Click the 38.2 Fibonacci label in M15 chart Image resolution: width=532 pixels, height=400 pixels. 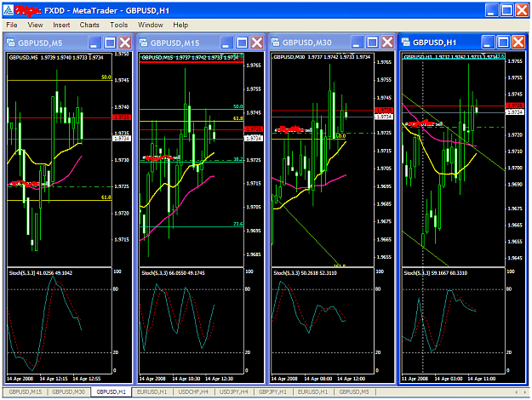click(x=237, y=159)
